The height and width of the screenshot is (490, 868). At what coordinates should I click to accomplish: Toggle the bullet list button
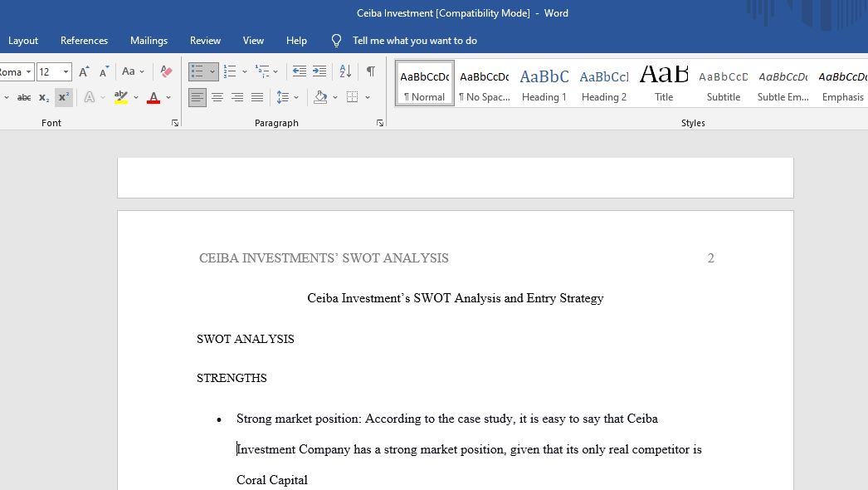[197, 71]
